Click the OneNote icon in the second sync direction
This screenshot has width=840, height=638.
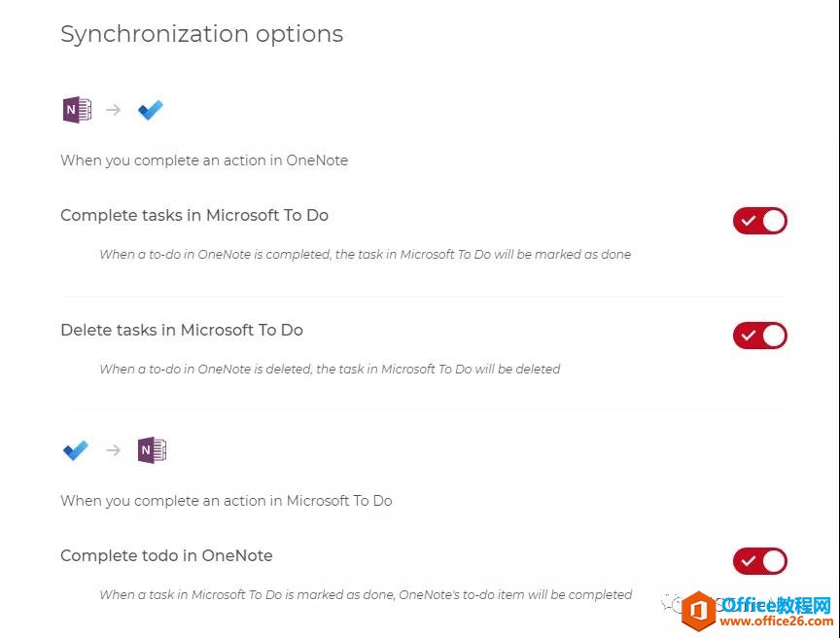[151, 449]
